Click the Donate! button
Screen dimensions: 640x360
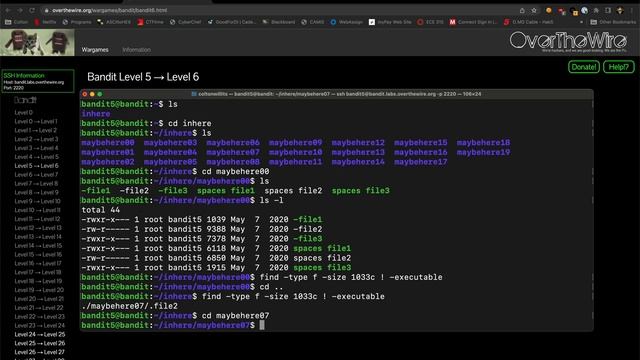tap(584, 67)
